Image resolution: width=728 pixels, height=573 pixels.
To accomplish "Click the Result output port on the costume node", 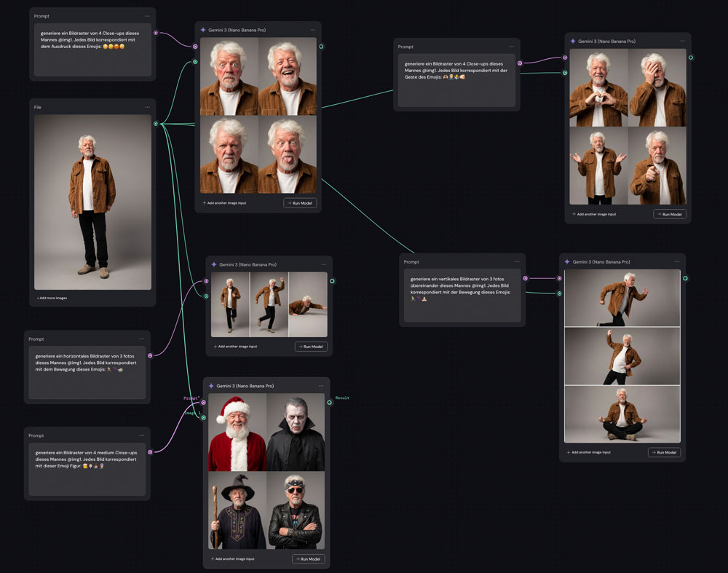I will point(330,402).
